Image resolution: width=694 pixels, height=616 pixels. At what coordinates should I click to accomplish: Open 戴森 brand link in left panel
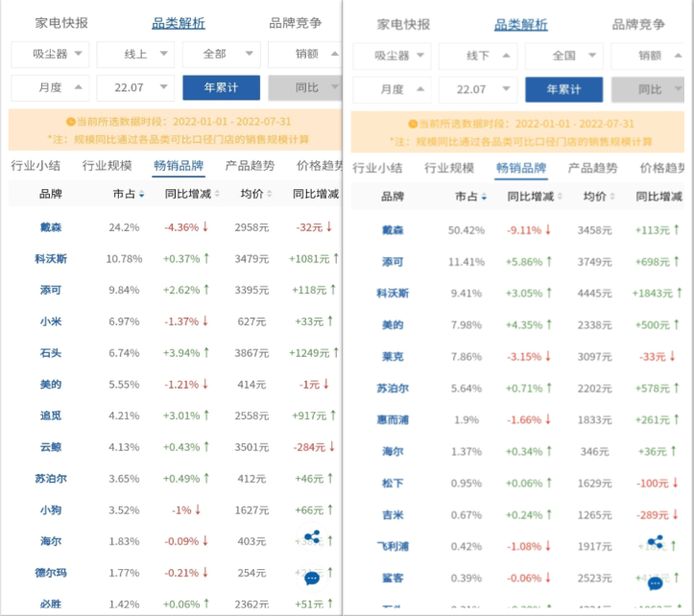[x=51, y=227]
